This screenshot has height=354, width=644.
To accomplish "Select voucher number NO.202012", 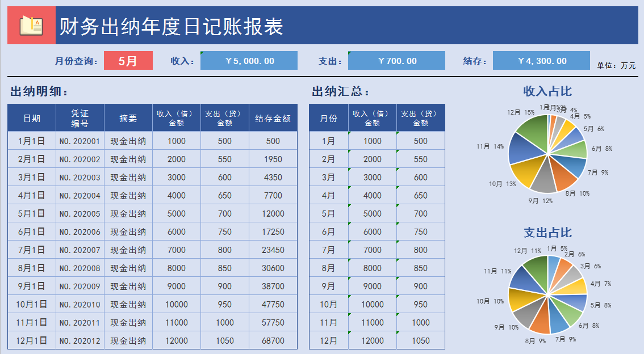I will tap(80, 340).
